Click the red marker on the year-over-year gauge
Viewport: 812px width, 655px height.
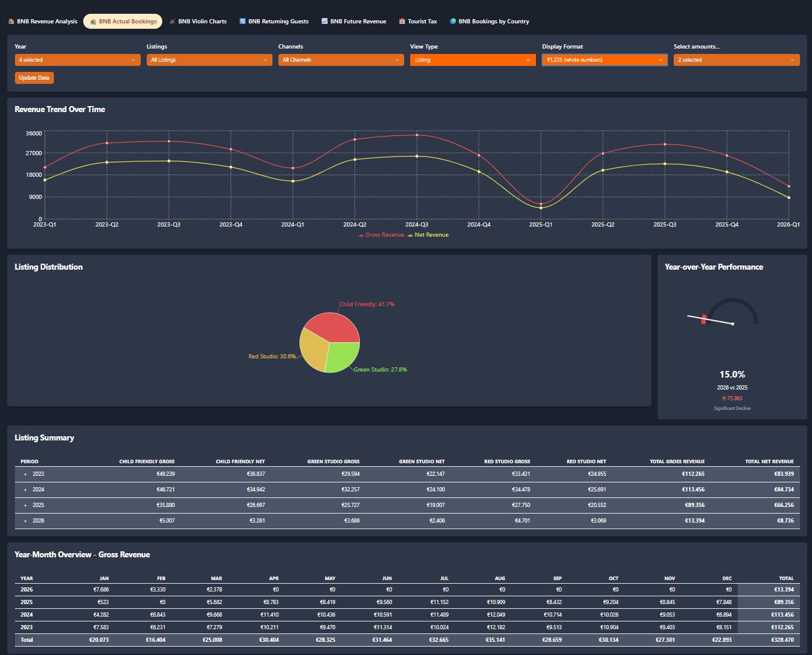[704, 319]
